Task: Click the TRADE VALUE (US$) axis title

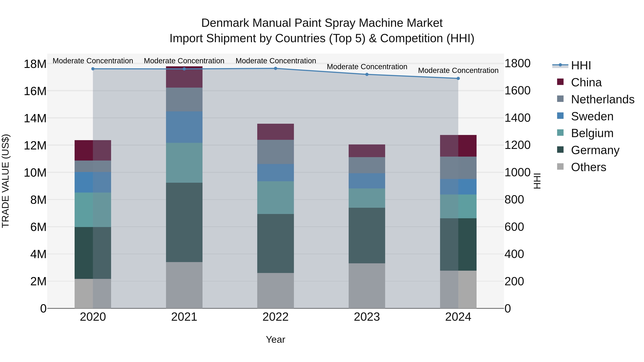Action: point(6,181)
